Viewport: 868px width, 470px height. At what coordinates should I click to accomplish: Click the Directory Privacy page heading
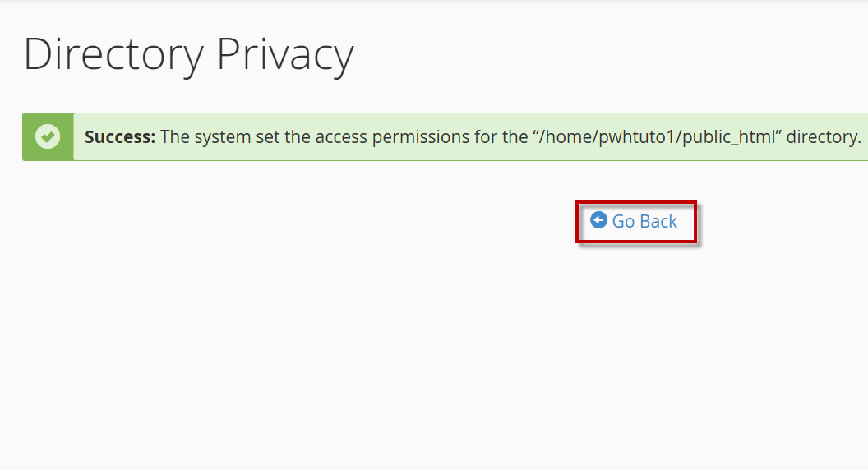188,55
